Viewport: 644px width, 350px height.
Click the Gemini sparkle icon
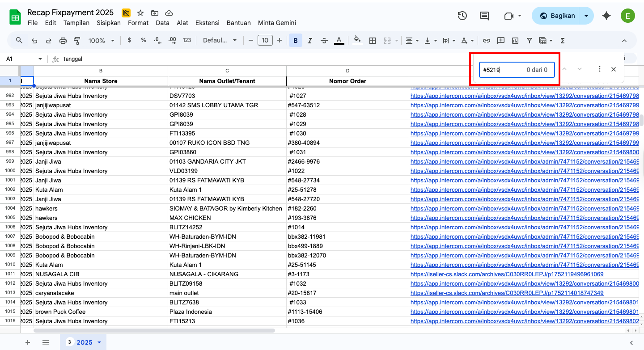tap(606, 16)
